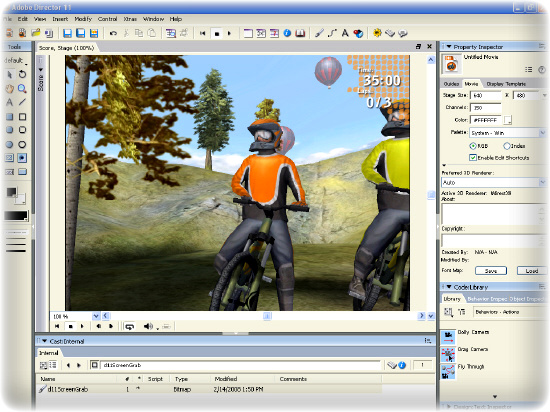Select the Text tool in Tools palette
The image size is (550, 412).
(9, 102)
